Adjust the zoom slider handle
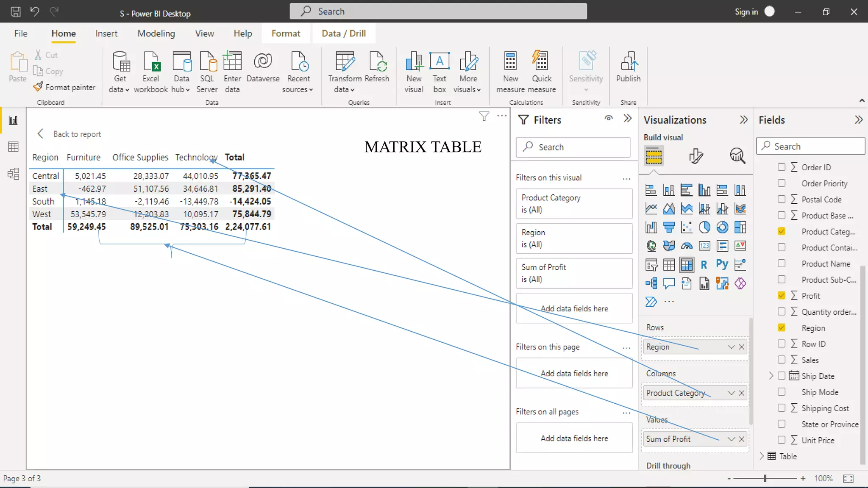The image size is (868, 488). point(765,478)
